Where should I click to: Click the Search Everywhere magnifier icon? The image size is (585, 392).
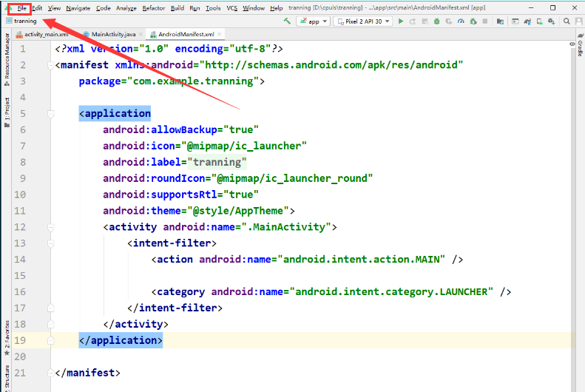[567, 21]
